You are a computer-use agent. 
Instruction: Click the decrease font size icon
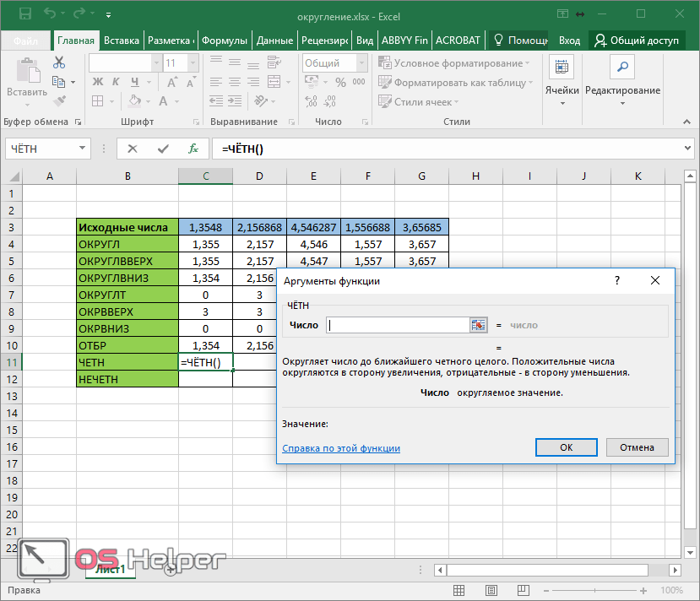pos(191,82)
